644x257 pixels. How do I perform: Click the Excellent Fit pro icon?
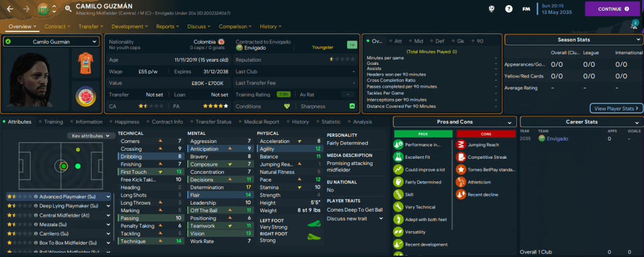click(397, 157)
